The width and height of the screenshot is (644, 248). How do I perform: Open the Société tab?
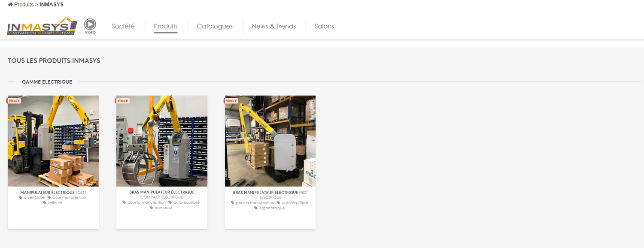[x=123, y=26]
